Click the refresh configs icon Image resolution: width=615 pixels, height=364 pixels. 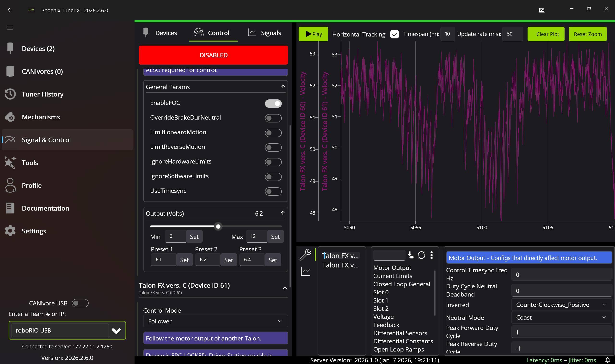(421, 255)
